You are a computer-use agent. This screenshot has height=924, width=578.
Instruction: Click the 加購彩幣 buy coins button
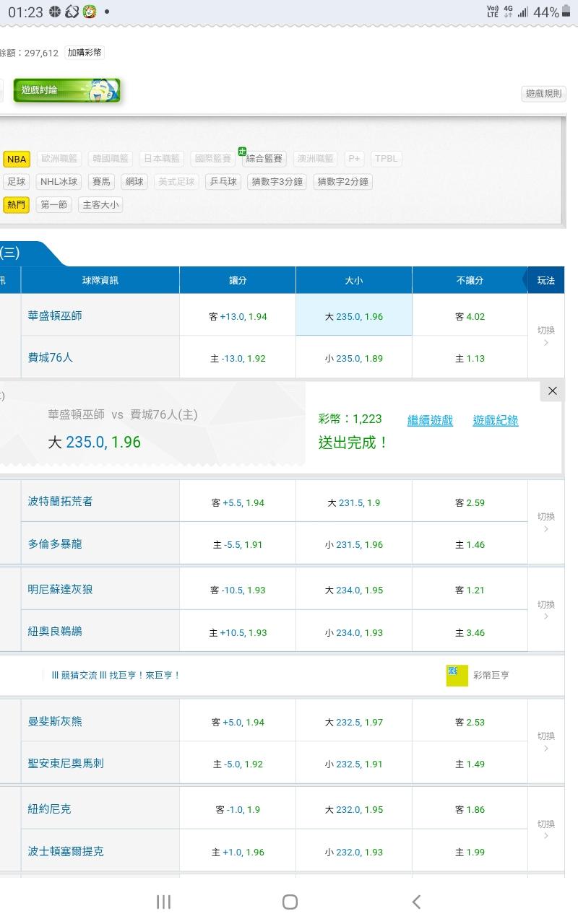pos(85,53)
